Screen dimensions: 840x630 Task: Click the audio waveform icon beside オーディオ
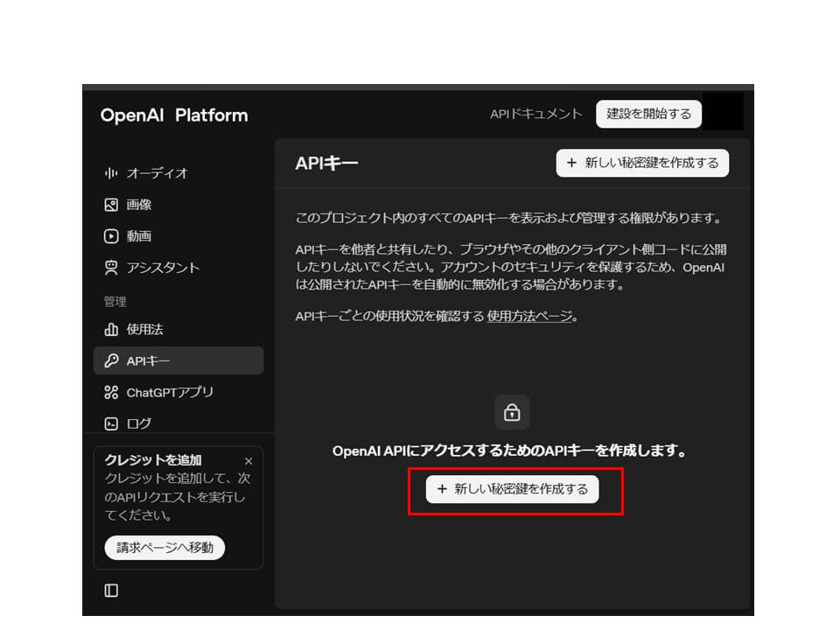[111, 173]
